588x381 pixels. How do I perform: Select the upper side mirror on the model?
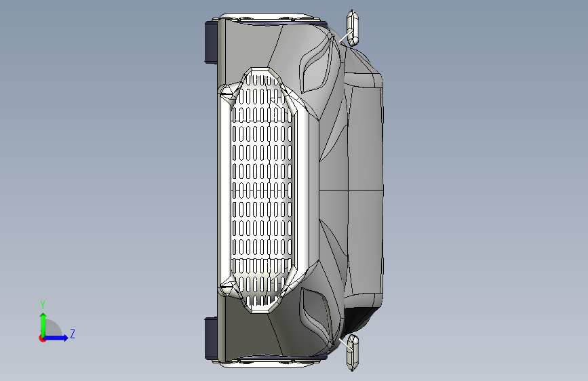click(352, 28)
